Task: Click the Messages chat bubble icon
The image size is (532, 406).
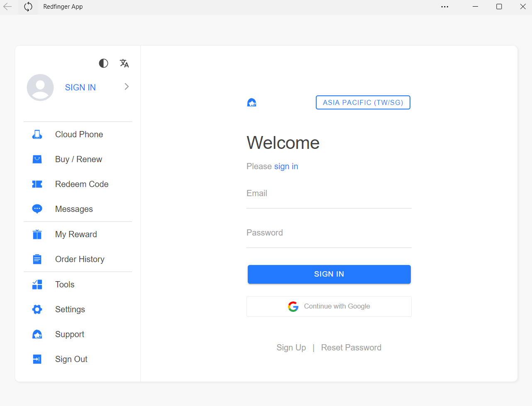Action: (x=37, y=209)
